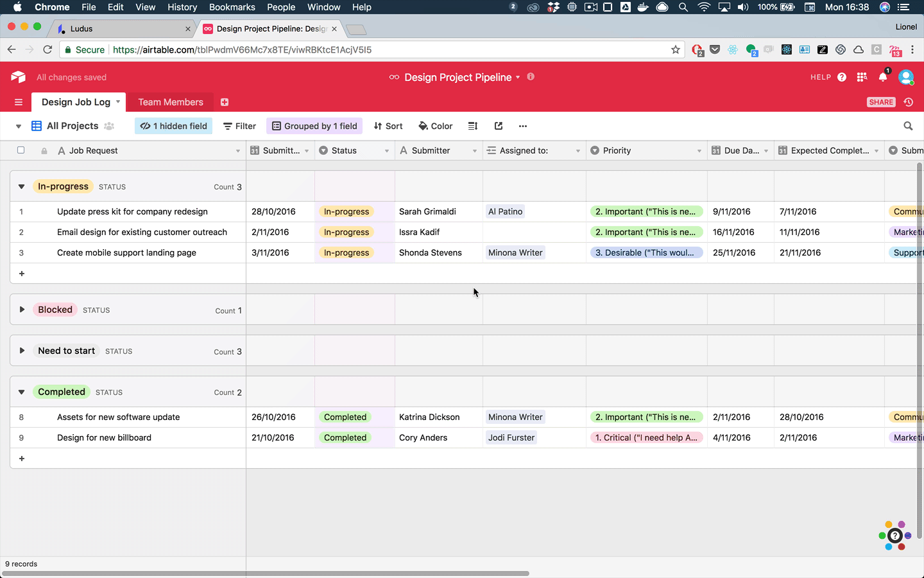Viewport: 924px width, 578px height.
Task: Click the browser address bar URL
Action: coord(242,49)
